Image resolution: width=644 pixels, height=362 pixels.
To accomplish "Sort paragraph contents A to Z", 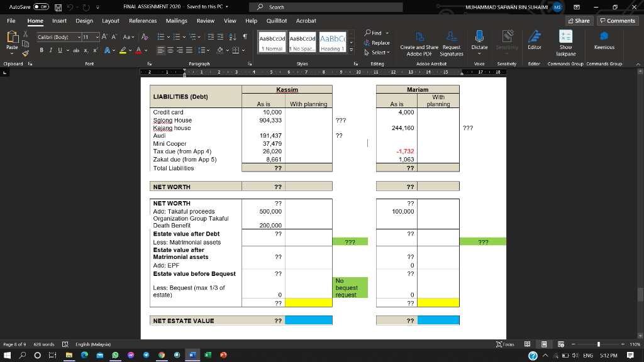I will pyautogui.click(x=233, y=37).
